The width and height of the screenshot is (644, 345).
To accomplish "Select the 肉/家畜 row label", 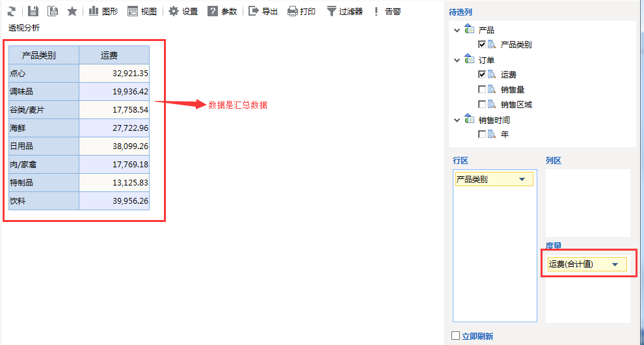I will pos(44,165).
